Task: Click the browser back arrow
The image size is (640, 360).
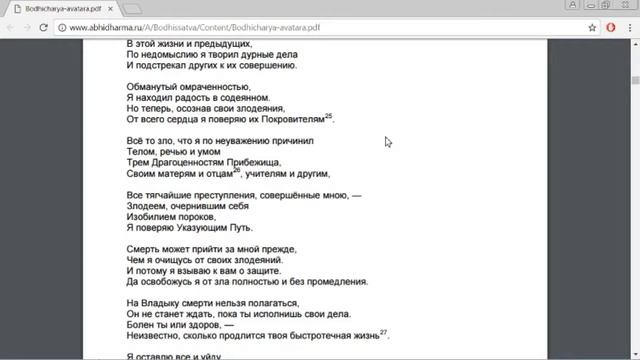Action: coord(10,28)
